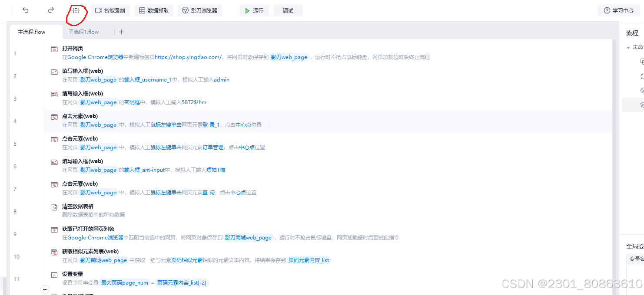This screenshot has width=644, height=295.
Task: Click the 填写输入框 icon on line 6
Action: [x=54, y=162]
